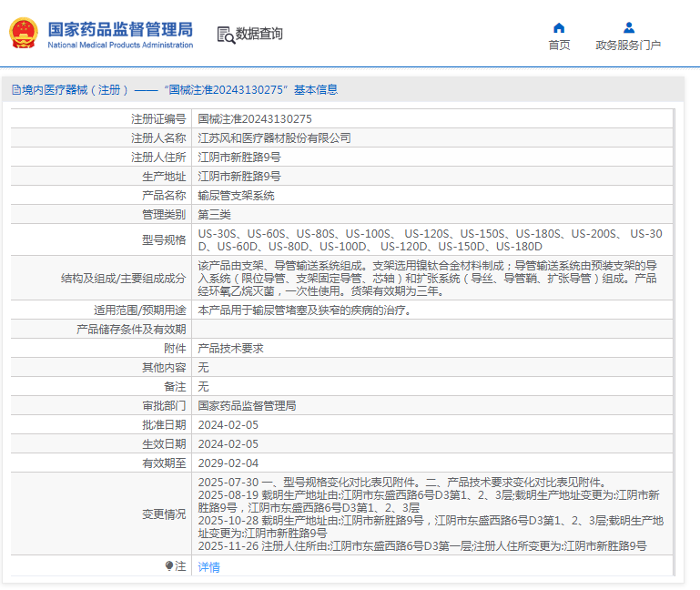Click the 备注 row label
Image resolution: width=700 pixels, height=590 pixels.
click(175, 387)
